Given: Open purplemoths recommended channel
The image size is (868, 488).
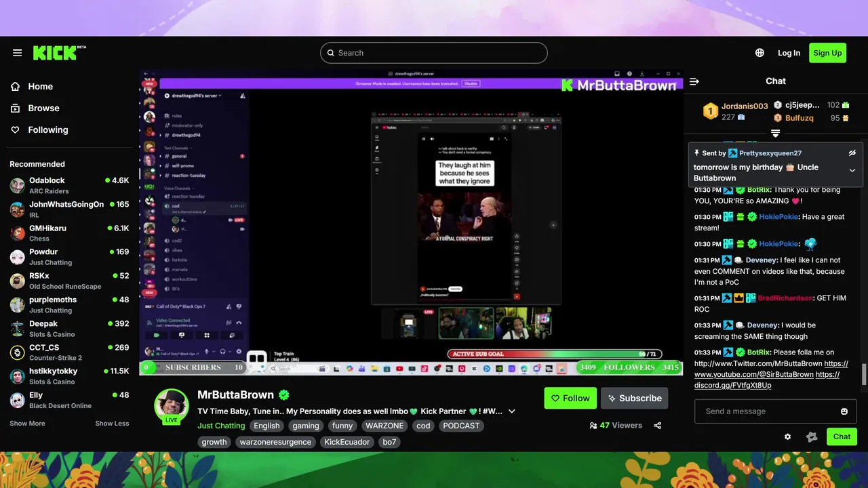Looking at the screenshot, I should point(69,304).
